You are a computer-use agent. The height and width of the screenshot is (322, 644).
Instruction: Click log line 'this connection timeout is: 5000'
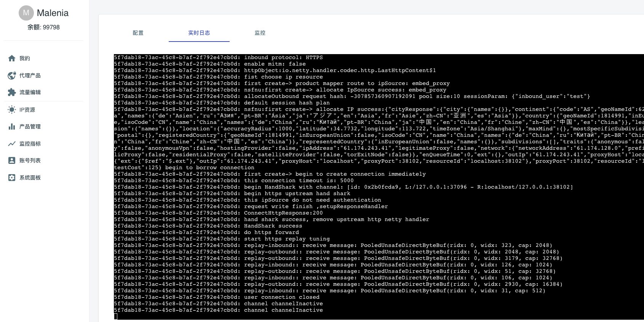pyautogui.click(x=234, y=181)
